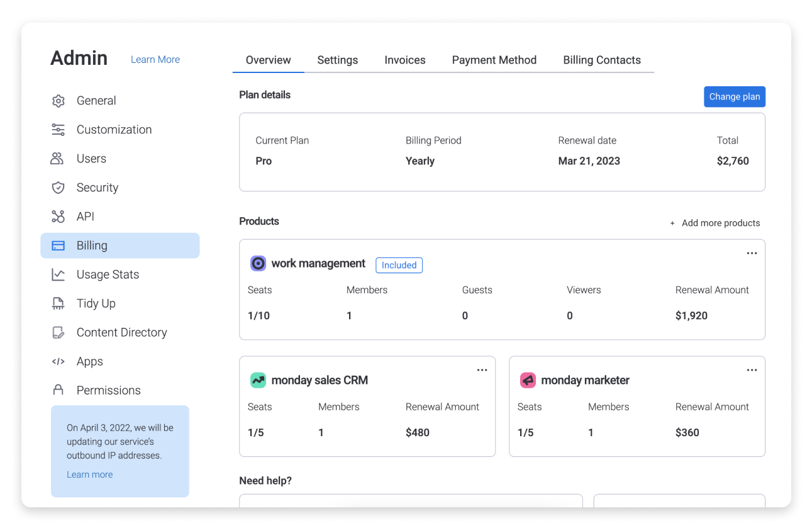Switch to the Overview tab

pos(269,60)
